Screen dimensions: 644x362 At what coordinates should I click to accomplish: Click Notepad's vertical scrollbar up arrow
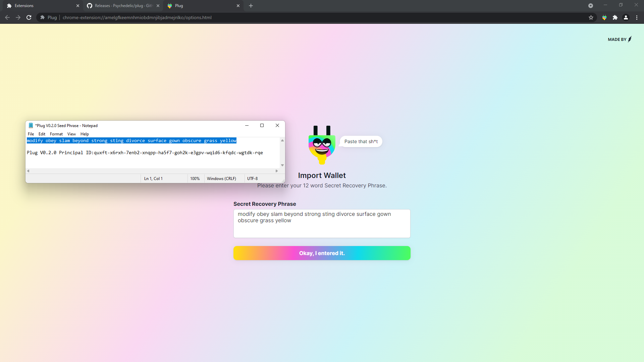coord(282,140)
